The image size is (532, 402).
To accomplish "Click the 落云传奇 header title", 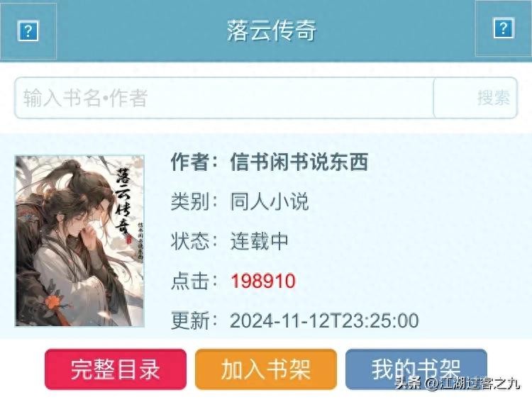I will 272,30.
